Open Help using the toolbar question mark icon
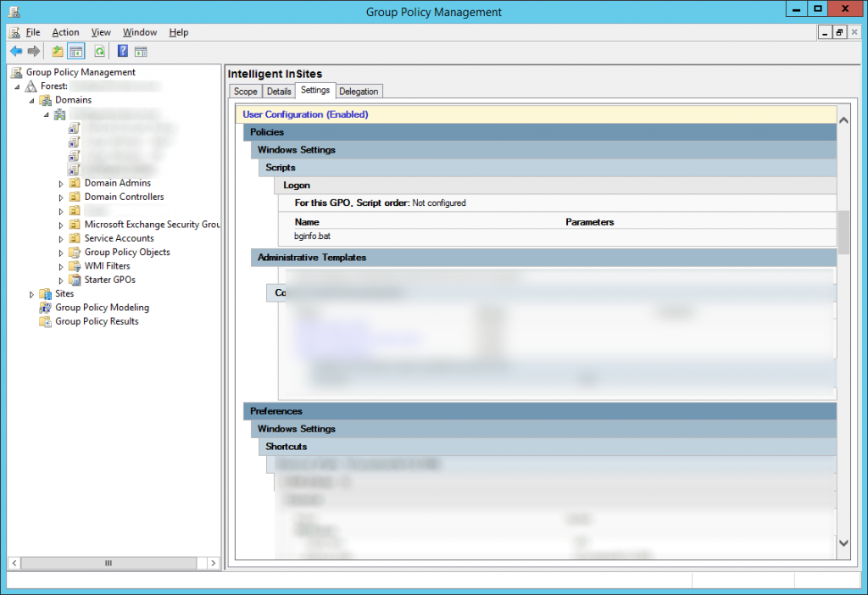The height and width of the screenshot is (595, 868). pyautogui.click(x=122, y=51)
